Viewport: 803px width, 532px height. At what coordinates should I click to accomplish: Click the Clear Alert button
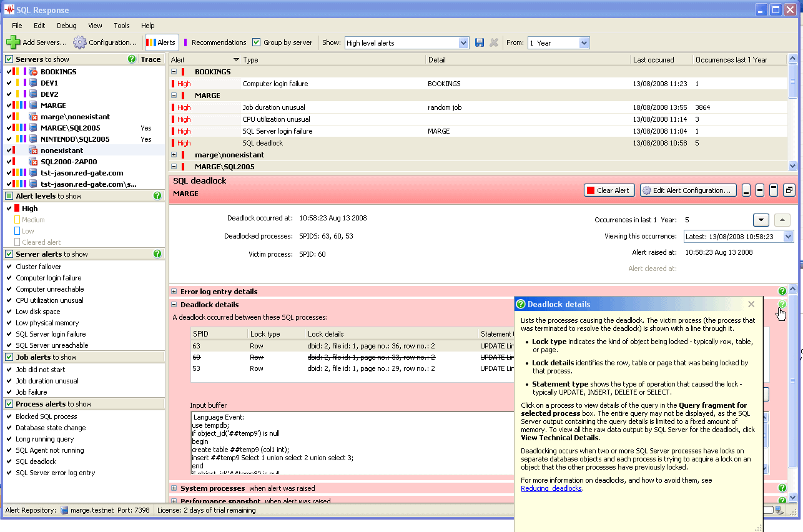pos(609,190)
